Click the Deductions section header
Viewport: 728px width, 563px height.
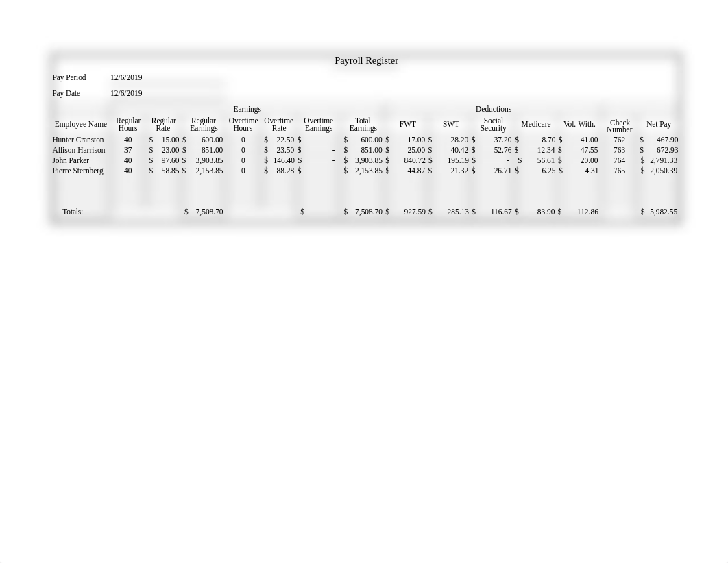click(493, 109)
